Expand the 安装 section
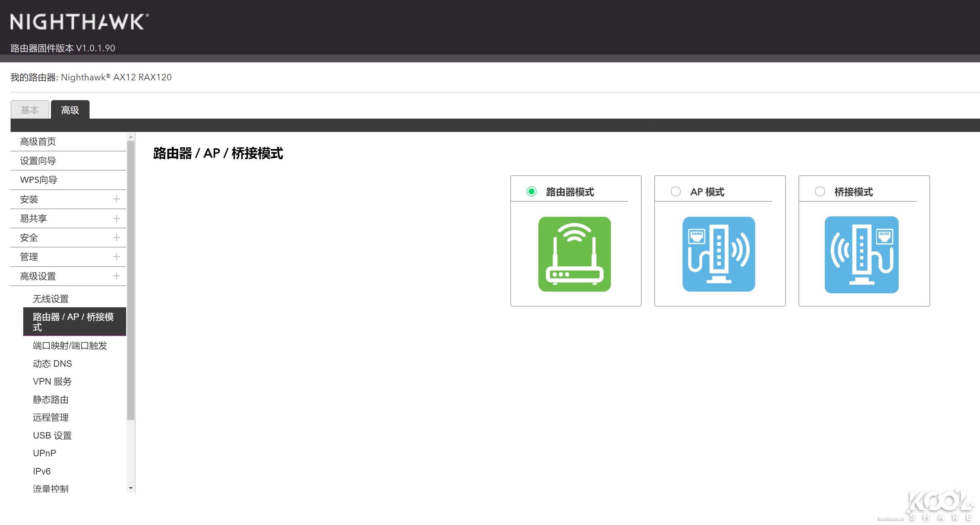 pyautogui.click(x=116, y=199)
